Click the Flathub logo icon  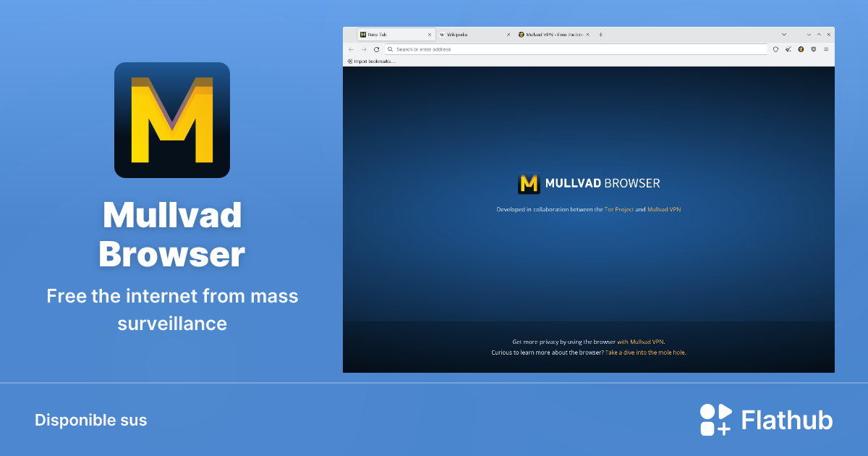pos(715,420)
